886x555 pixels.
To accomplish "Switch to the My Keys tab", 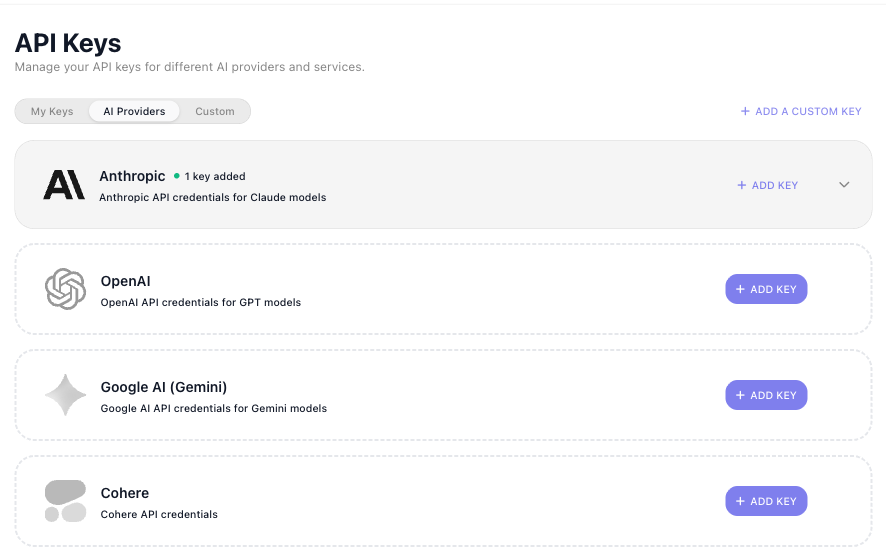I will click(52, 111).
